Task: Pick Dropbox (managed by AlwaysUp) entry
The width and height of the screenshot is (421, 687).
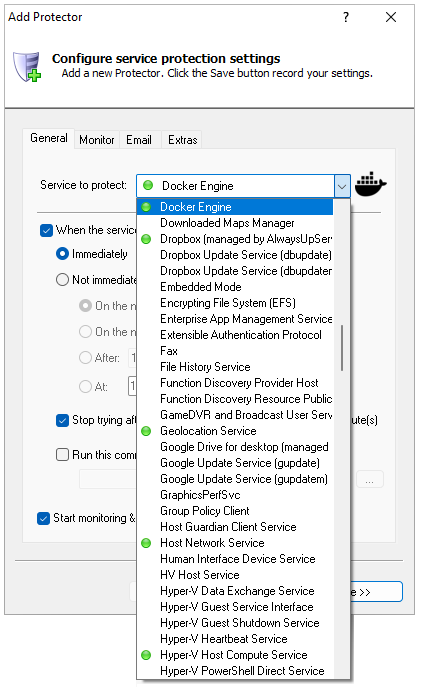Action: click(x=235, y=239)
